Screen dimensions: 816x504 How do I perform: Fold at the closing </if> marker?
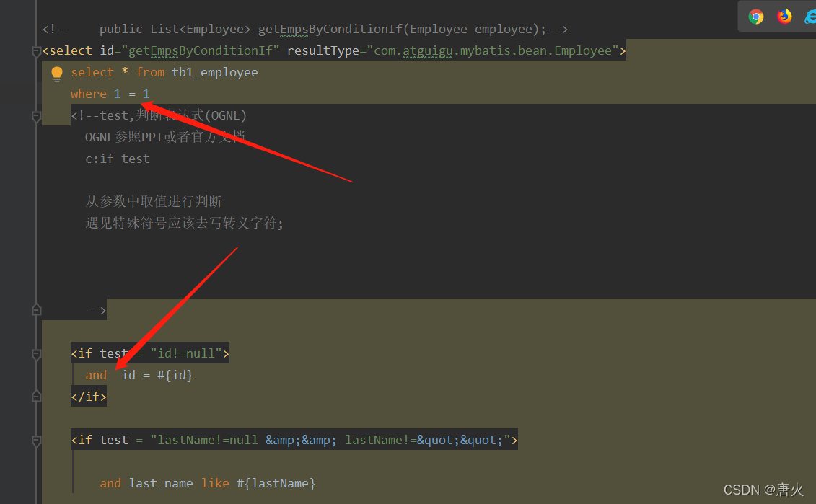pos(36,397)
